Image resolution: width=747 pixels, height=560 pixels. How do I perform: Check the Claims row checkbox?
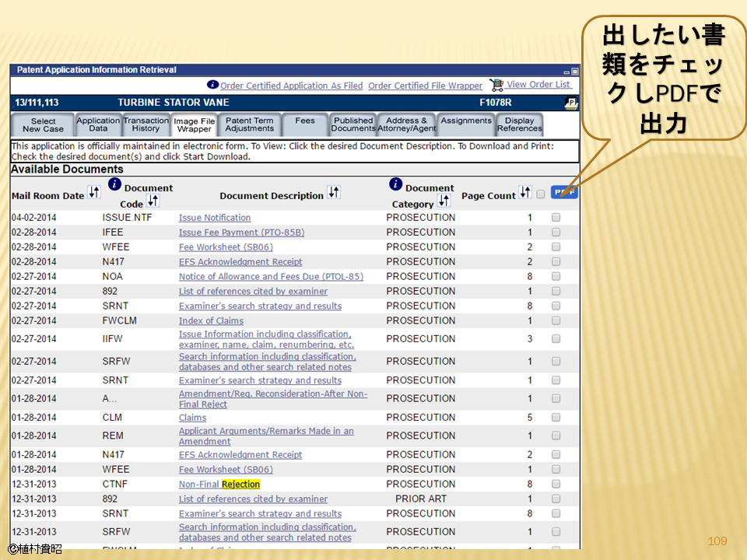556,417
